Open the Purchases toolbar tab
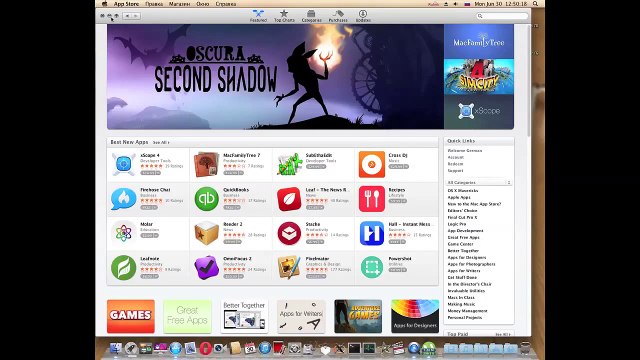Screen dimensions: 640x360 [338, 16]
